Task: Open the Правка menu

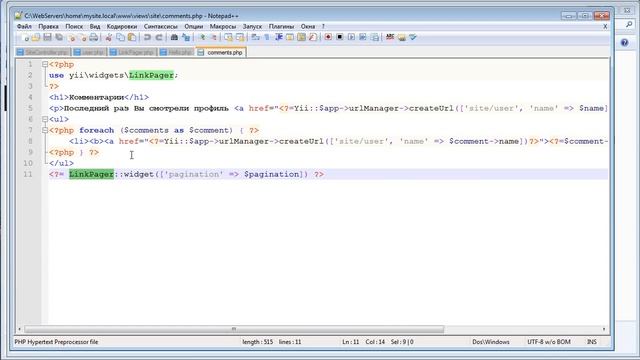Action: [x=48, y=27]
